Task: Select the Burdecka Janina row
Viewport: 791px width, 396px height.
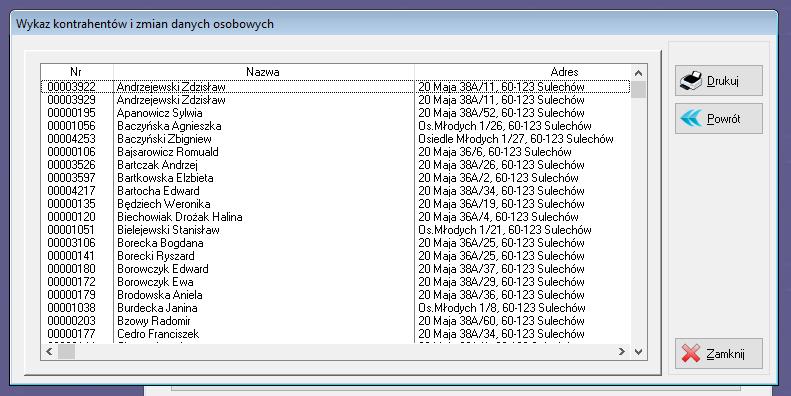Action: click(336, 308)
